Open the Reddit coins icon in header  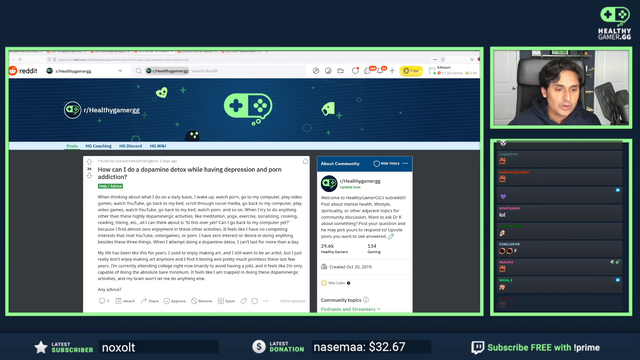[x=328, y=71]
